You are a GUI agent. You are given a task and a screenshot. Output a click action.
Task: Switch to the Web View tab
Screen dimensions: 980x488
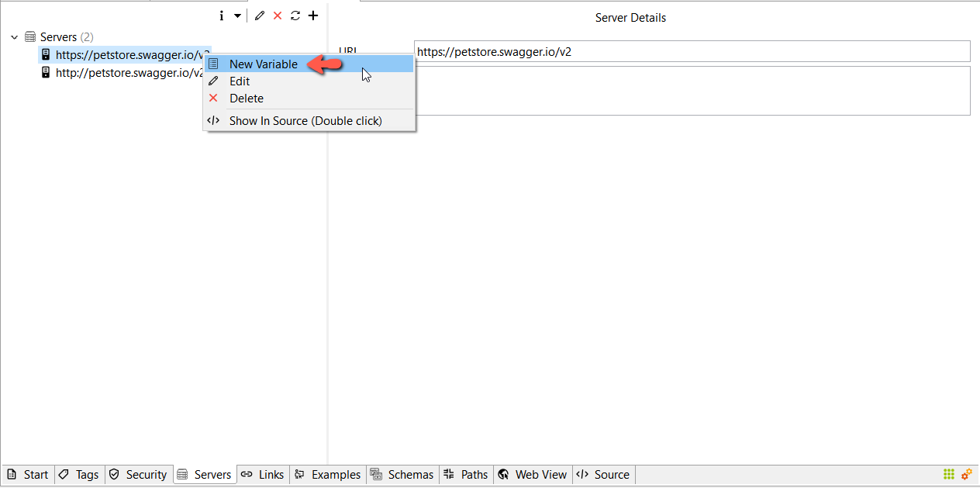(533, 475)
